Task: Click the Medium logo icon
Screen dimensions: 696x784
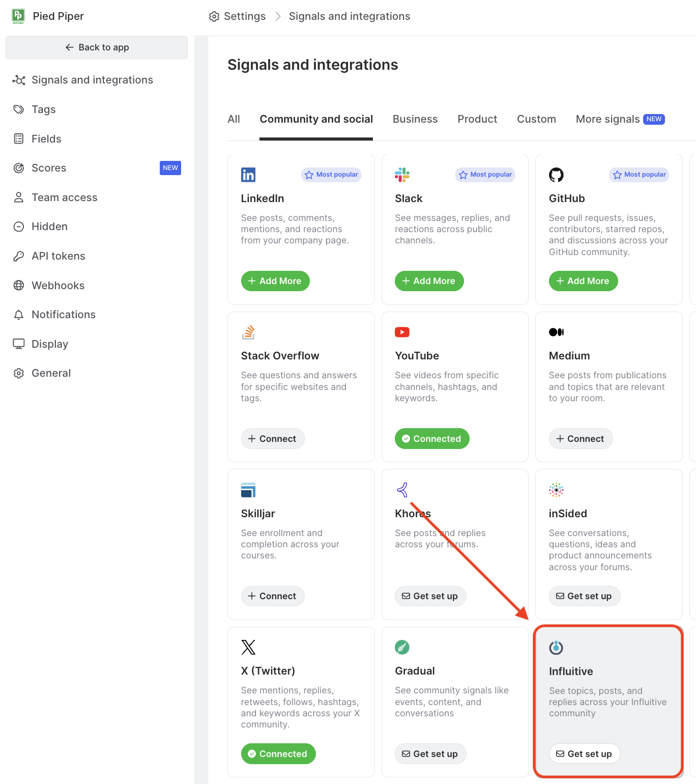Action: tap(556, 332)
